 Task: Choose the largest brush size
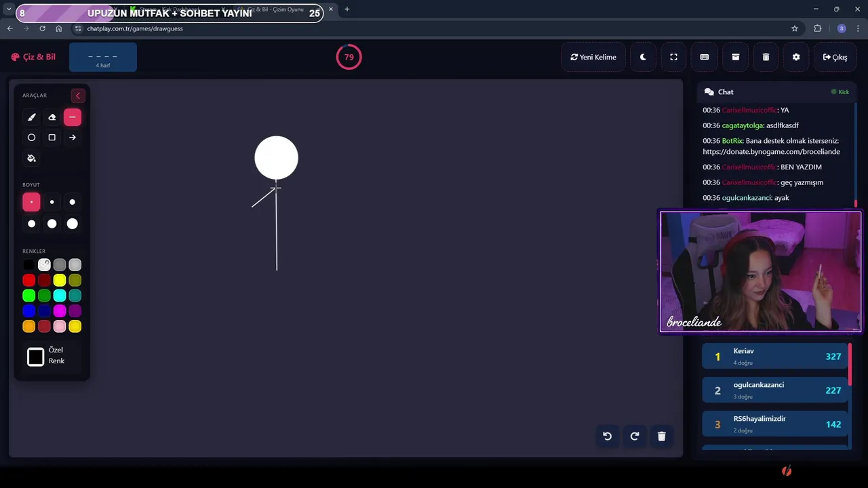tap(73, 224)
